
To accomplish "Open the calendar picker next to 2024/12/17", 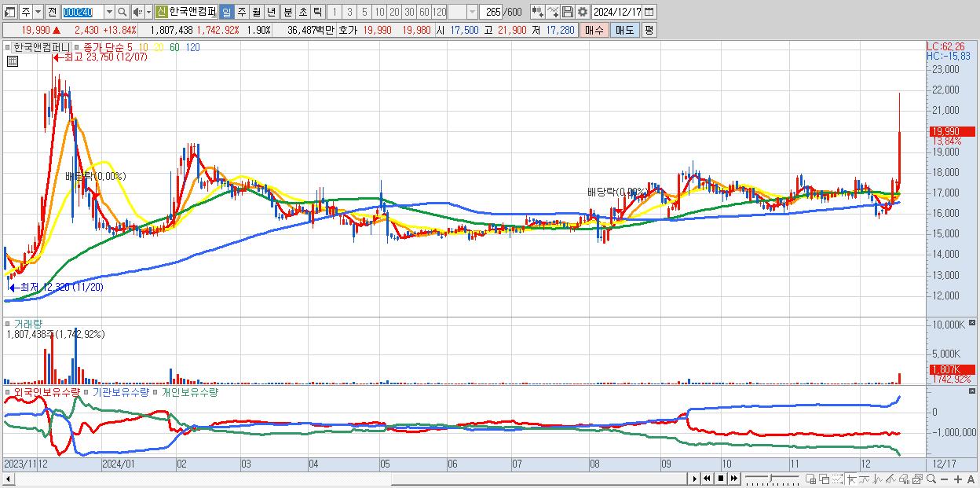I will coord(649,12).
